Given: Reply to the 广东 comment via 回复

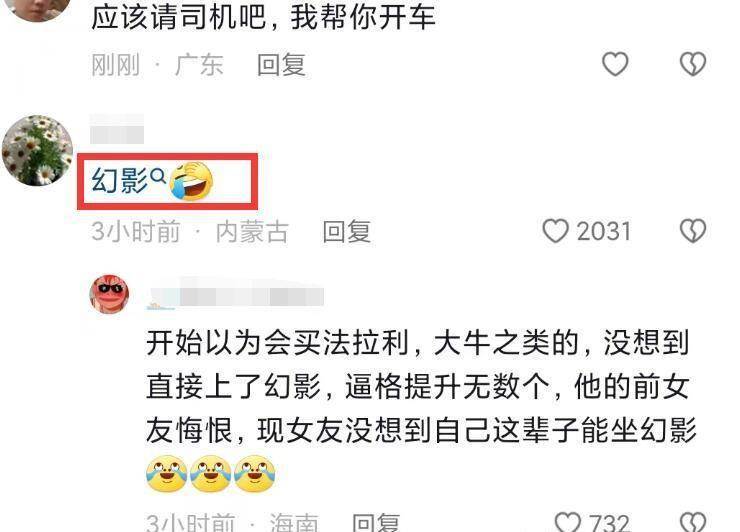Looking at the screenshot, I should tap(282, 65).
